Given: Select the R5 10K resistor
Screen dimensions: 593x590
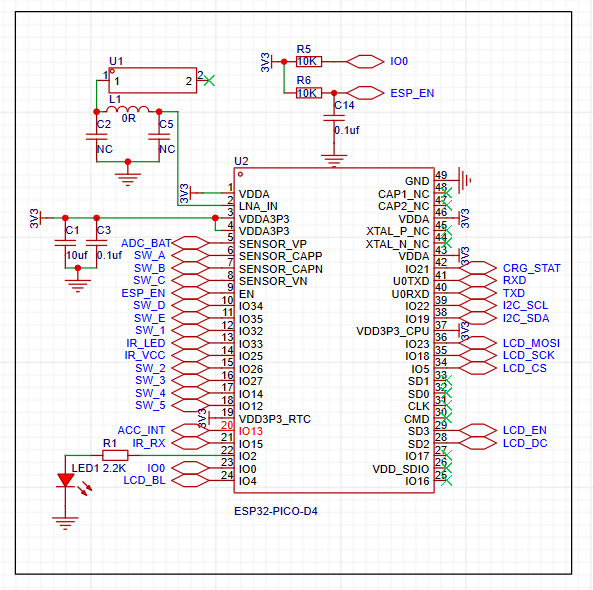Looking at the screenshot, I should click(309, 61).
